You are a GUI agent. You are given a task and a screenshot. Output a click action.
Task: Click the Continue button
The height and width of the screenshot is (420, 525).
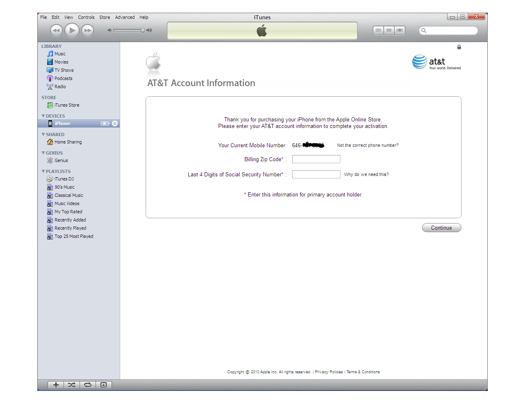tap(442, 228)
